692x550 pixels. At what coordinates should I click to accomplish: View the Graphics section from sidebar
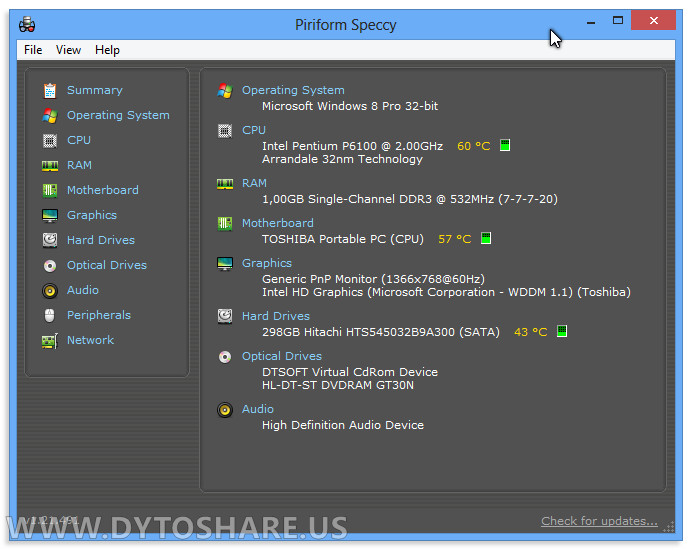click(x=92, y=215)
